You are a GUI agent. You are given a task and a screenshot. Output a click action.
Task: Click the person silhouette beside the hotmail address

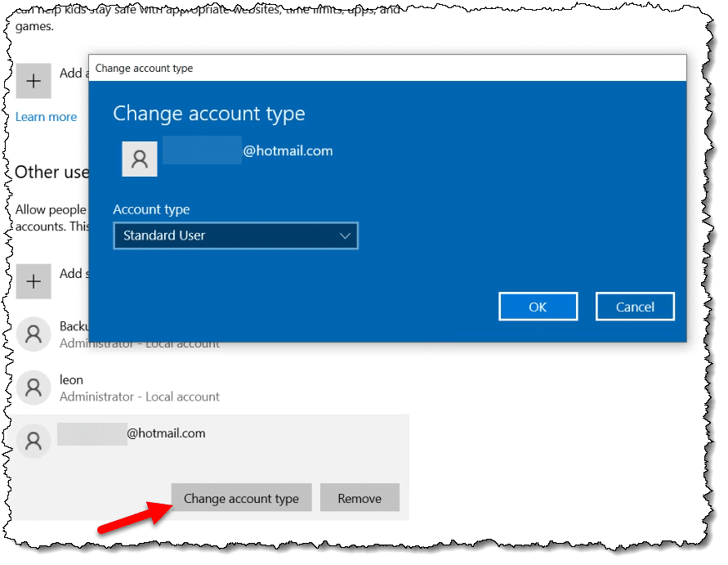point(139,159)
